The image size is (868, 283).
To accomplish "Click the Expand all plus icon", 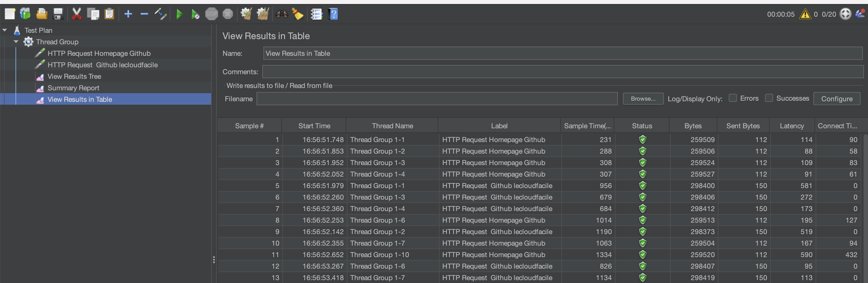I will click(128, 14).
